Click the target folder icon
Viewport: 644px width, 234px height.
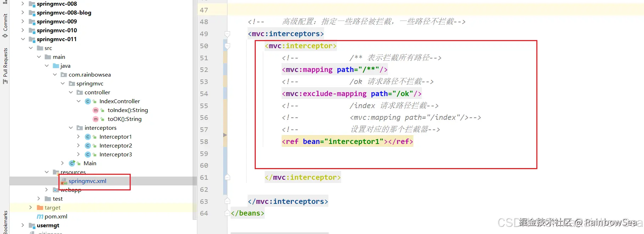click(40, 208)
